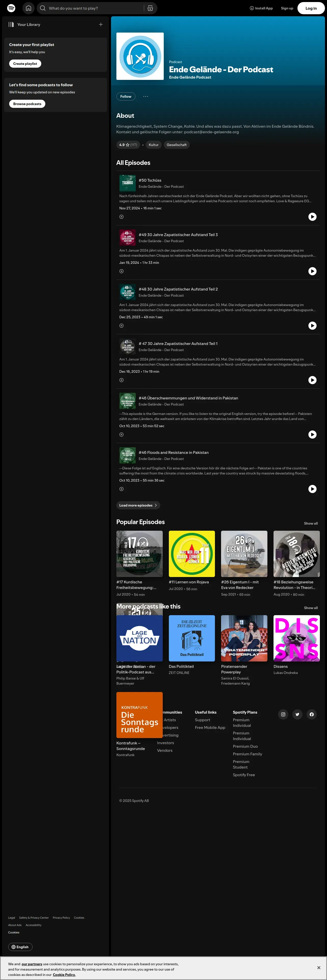Close the cookie banner with X
The image size is (327, 980).
click(x=319, y=968)
